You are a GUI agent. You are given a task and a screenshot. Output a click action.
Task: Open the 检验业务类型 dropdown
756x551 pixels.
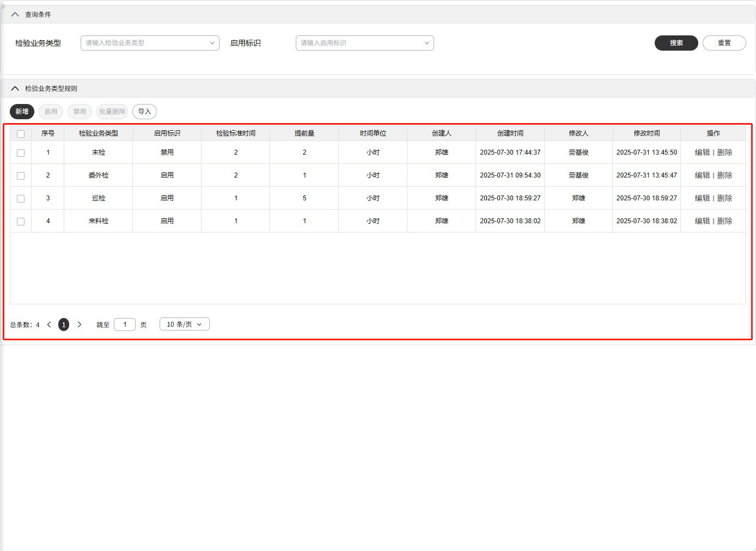(150, 43)
